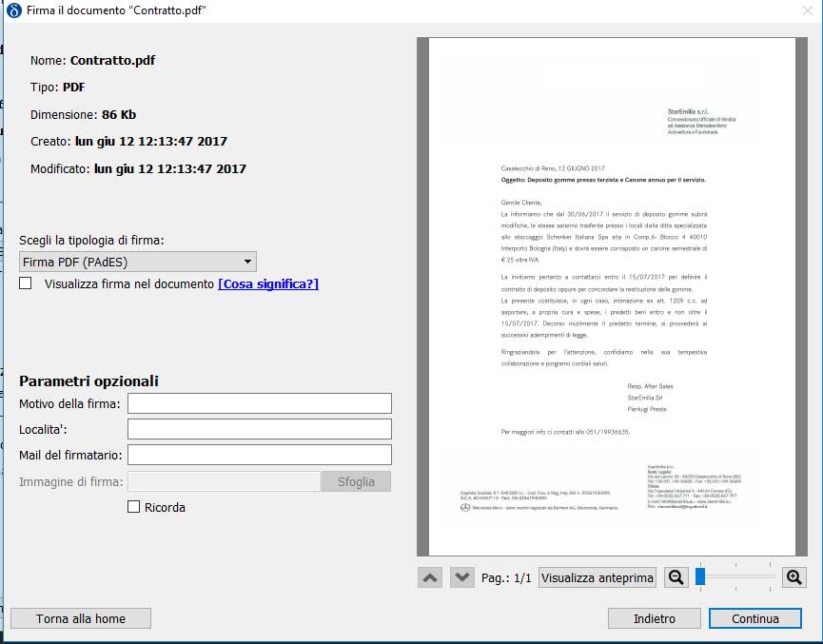Close the signing dialog window
Image resolution: width=823 pixels, height=644 pixels.
click(x=807, y=10)
